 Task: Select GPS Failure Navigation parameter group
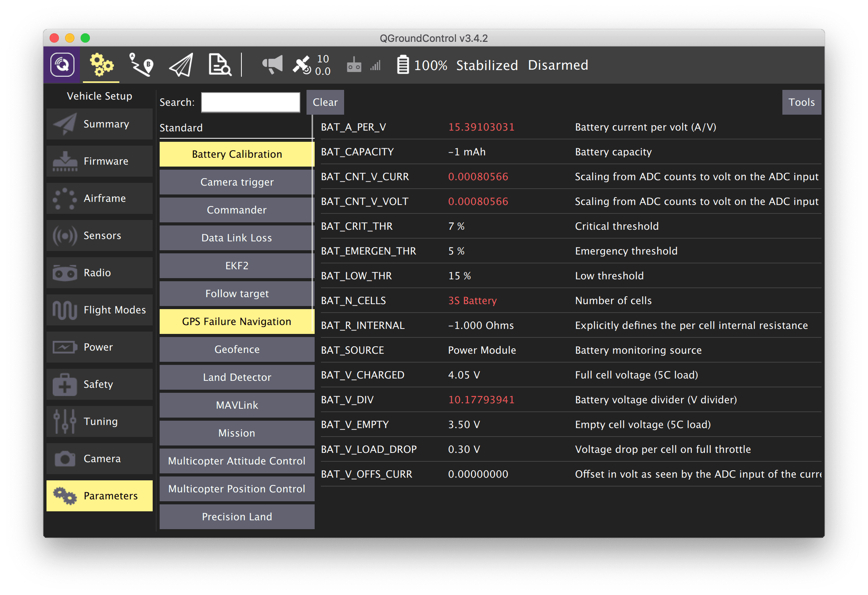click(237, 322)
